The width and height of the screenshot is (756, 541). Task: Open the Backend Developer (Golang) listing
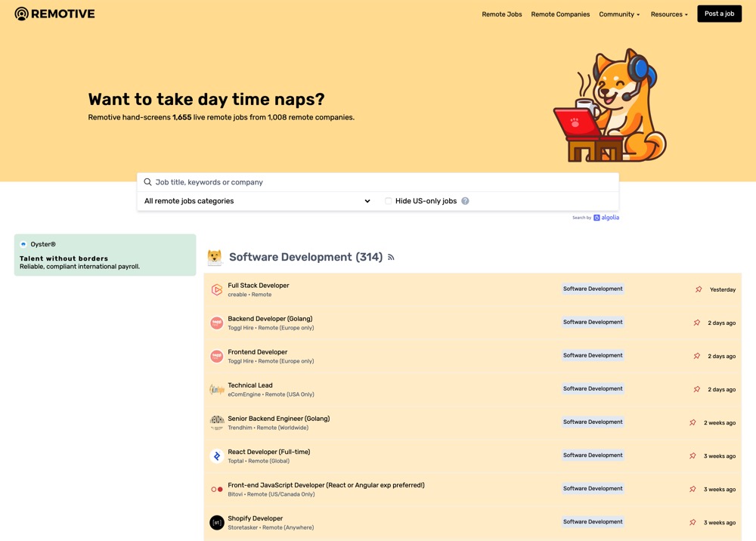[270, 319]
